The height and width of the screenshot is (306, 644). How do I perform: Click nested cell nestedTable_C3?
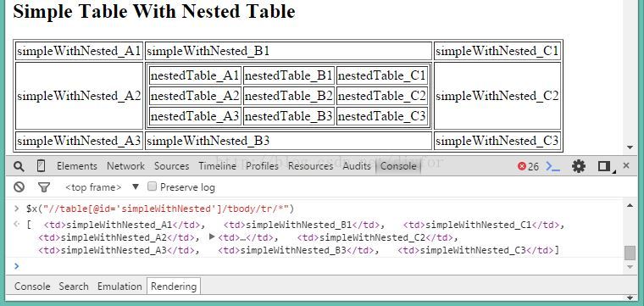point(382,116)
